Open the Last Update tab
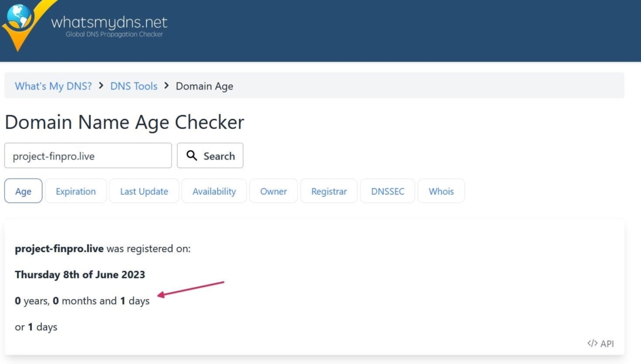 [144, 191]
